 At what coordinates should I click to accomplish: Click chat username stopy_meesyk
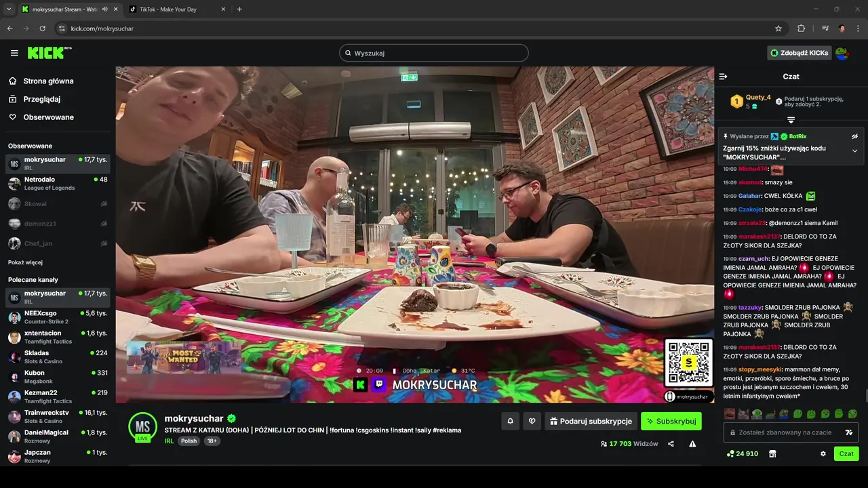759,369
